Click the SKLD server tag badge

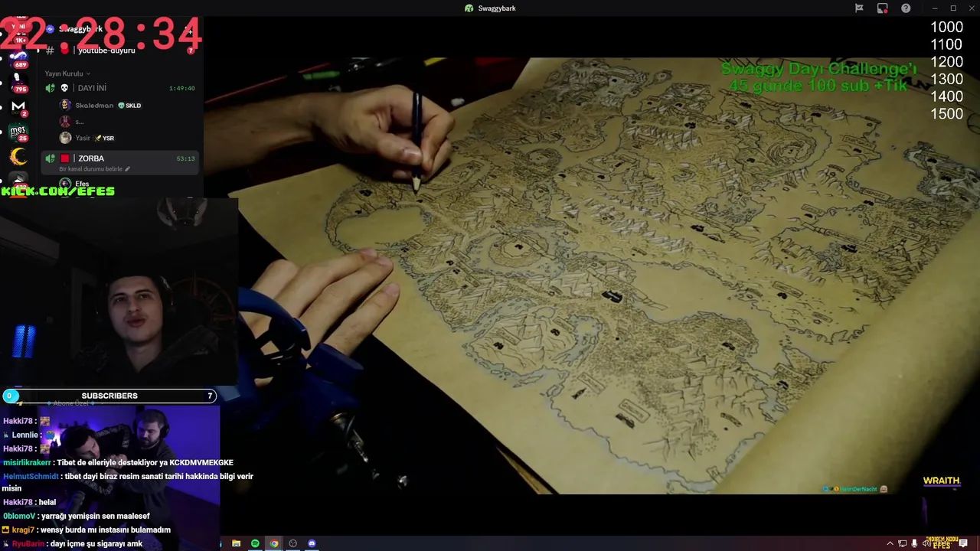point(129,106)
